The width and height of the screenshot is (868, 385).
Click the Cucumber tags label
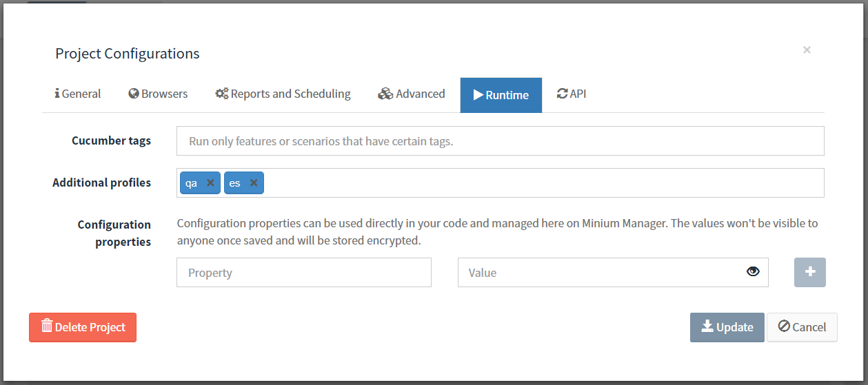(111, 141)
